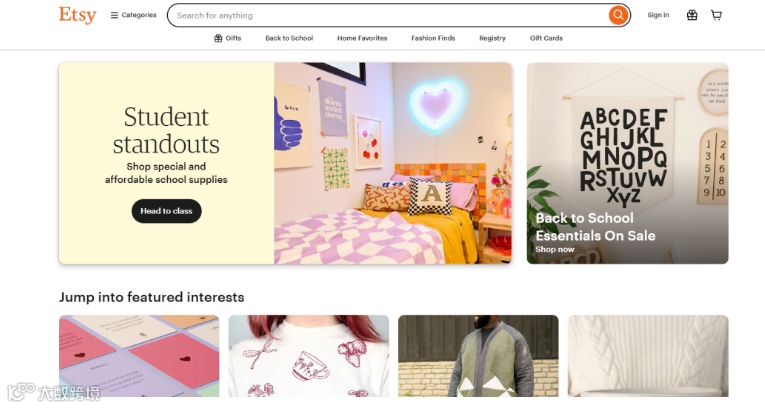
Task: Click the Etsy logo
Action: coord(78,15)
